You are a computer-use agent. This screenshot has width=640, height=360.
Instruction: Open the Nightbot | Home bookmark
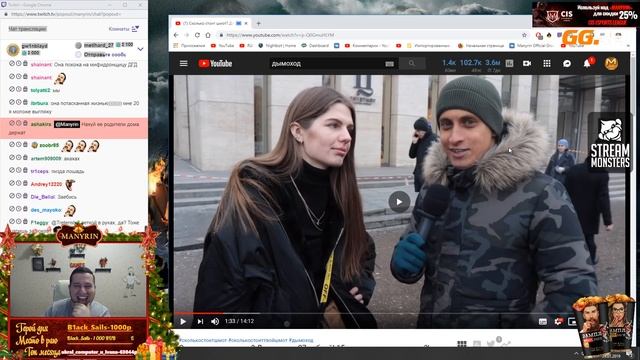(278, 46)
